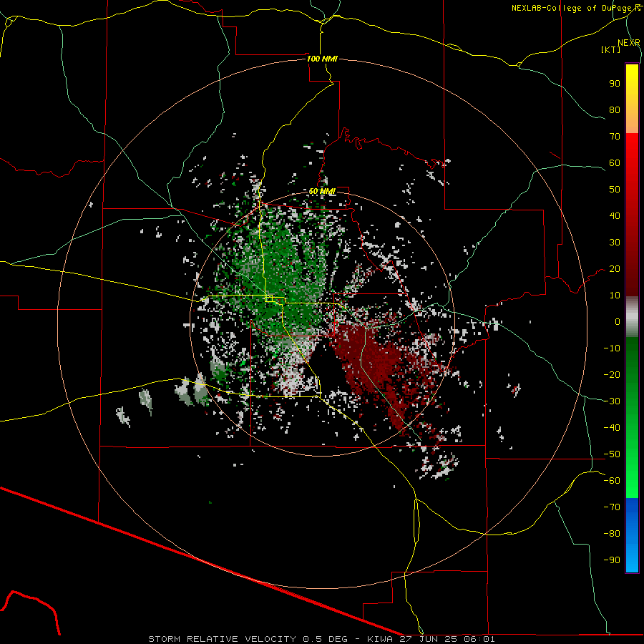Click the -30 value on velocity scale
The height and width of the screenshot is (644, 644).
click(612, 401)
